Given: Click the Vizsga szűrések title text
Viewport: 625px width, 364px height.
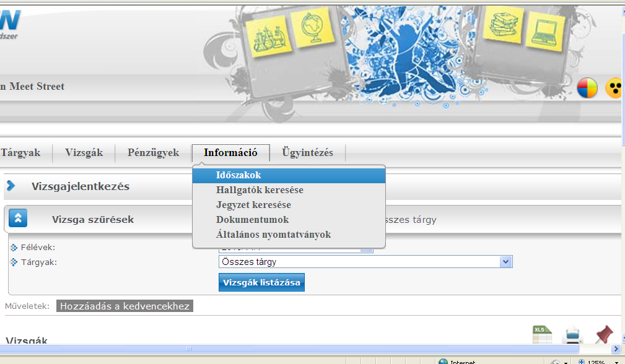Looking at the screenshot, I should (93, 219).
